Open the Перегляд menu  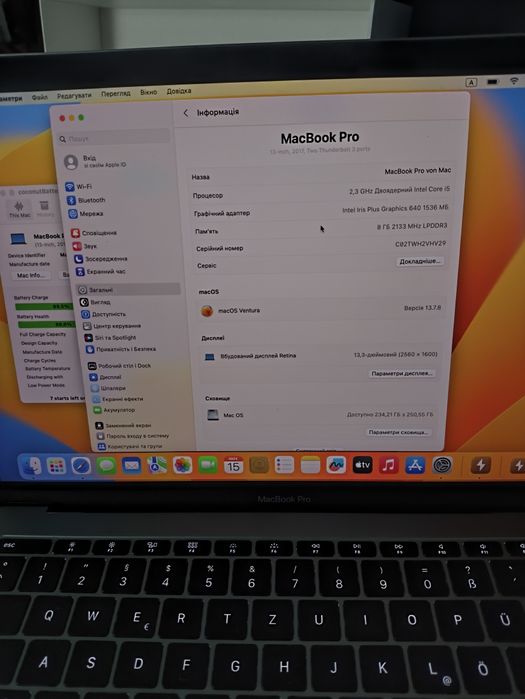click(115, 94)
